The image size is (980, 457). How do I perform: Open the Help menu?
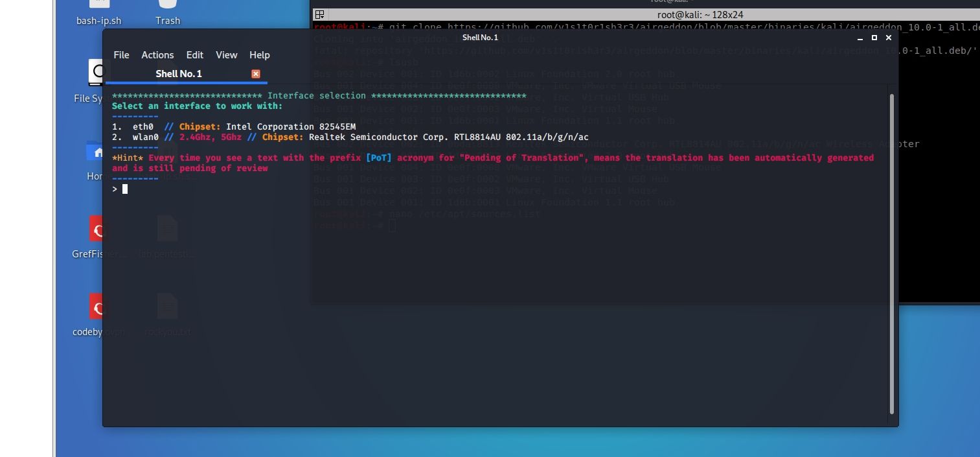[259, 55]
